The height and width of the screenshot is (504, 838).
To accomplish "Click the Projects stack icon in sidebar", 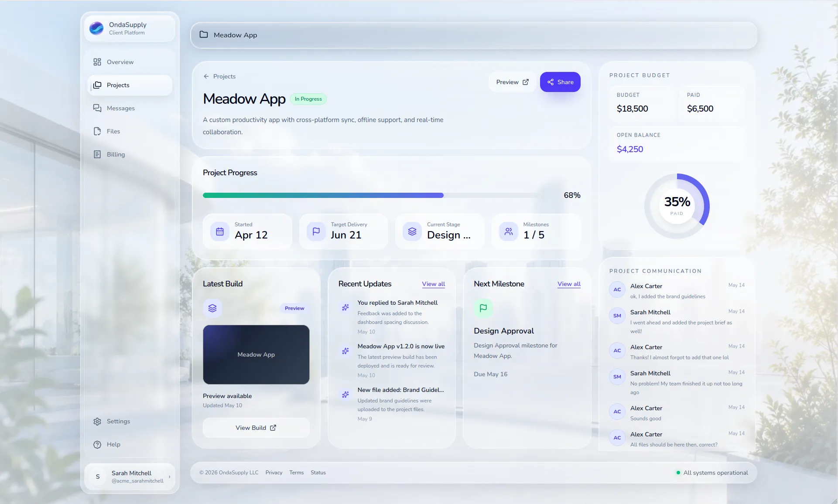I will pyautogui.click(x=97, y=85).
